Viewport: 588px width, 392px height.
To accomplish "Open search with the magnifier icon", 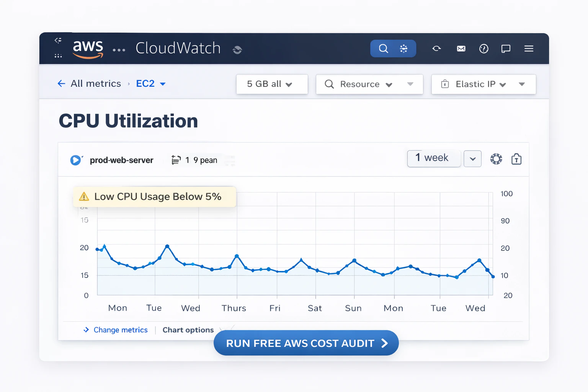I will [383, 49].
